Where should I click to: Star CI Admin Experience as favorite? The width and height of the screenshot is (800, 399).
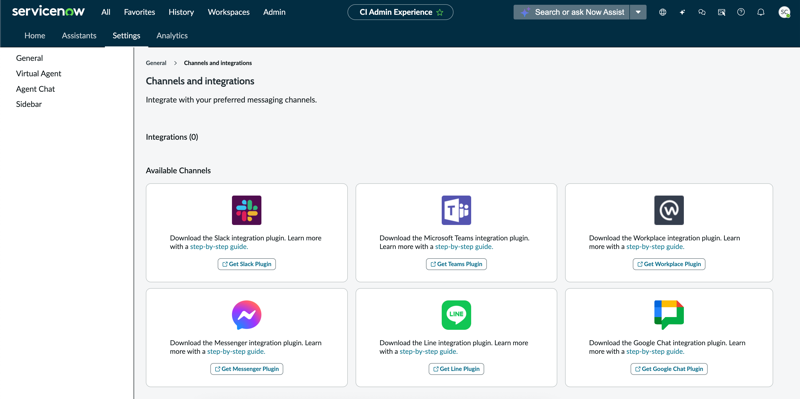pyautogui.click(x=440, y=12)
